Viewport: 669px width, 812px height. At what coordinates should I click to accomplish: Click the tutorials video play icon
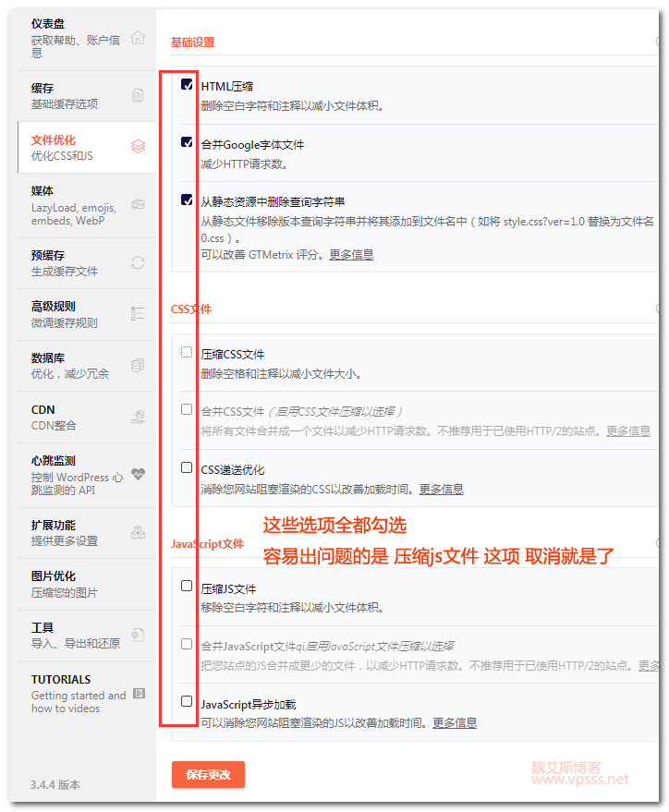click(139, 694)
